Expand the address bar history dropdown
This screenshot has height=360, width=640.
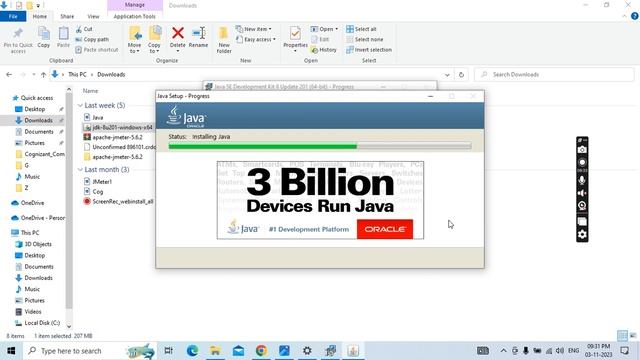click(447, 75)
